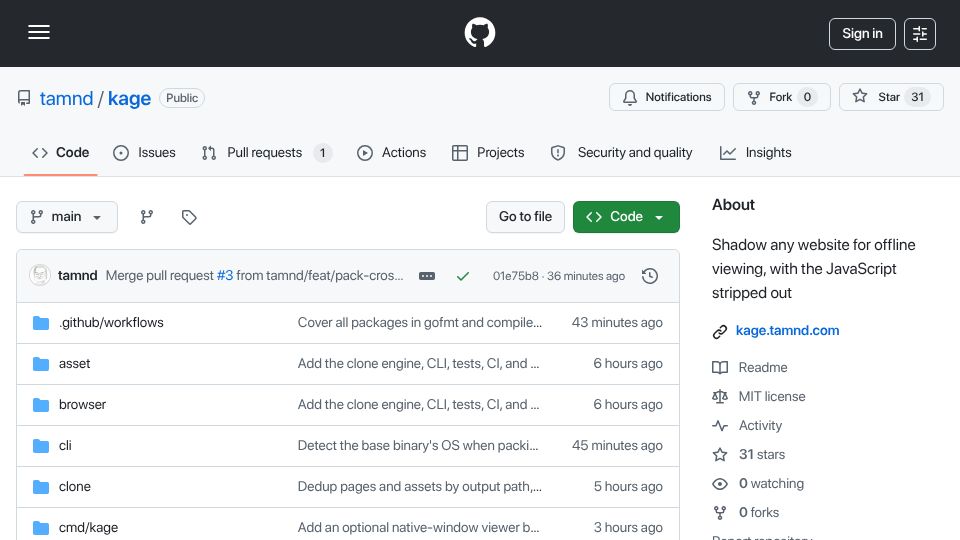Viewport: 960px width, 540px height.
Task: Click tamnd's avatar in latest commit
Action: click(x=40, y=275)
